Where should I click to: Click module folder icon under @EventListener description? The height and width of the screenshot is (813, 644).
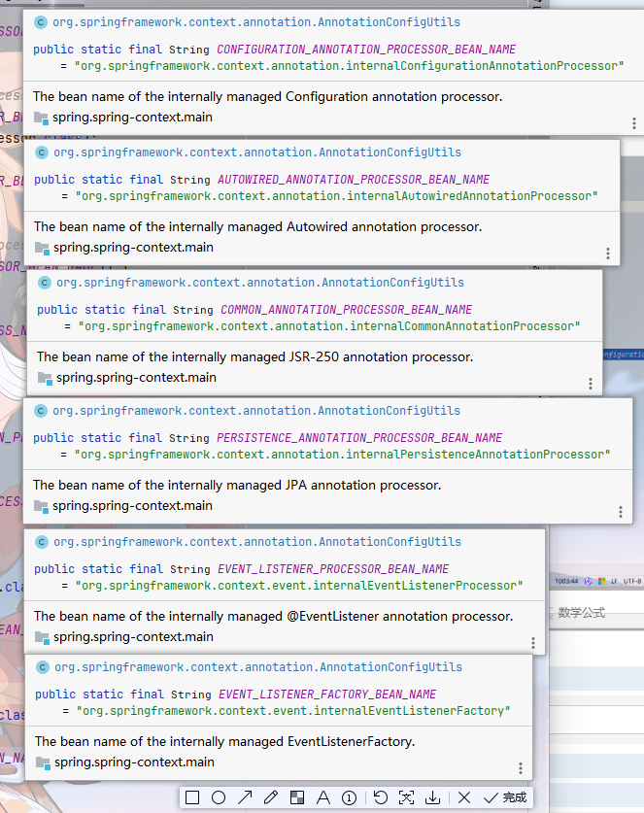pyautogui.click(x=42, y=637)
